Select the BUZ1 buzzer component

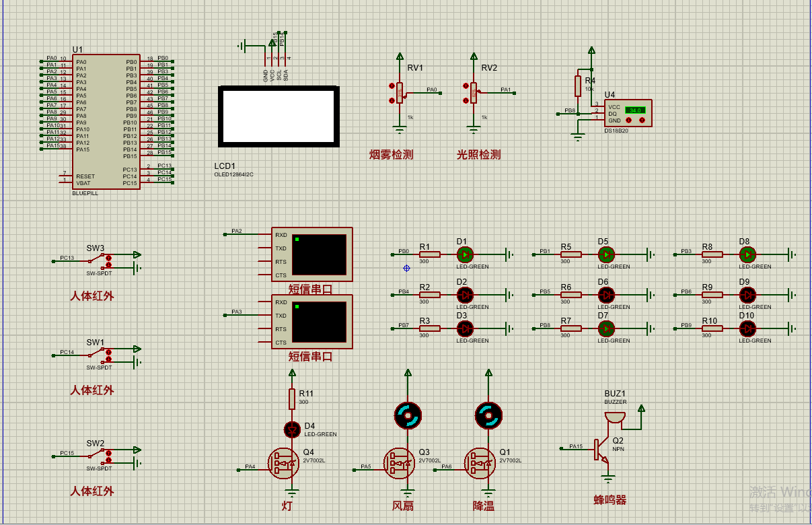614,418
